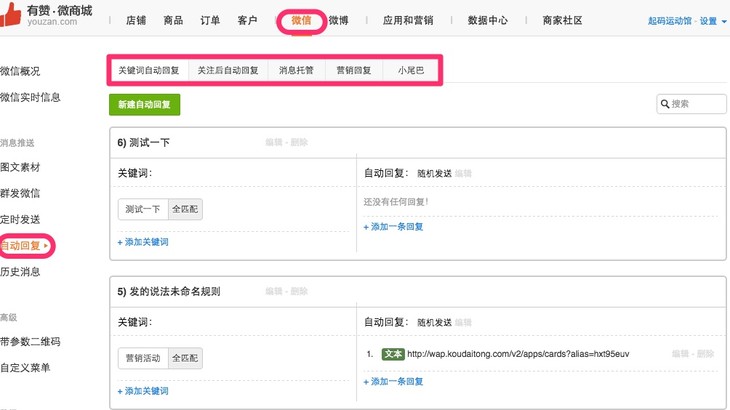730x410 pixels.
Task: Open the 设置 dropdown at top right
Action: pyautogui.click(x=712, y=20)
